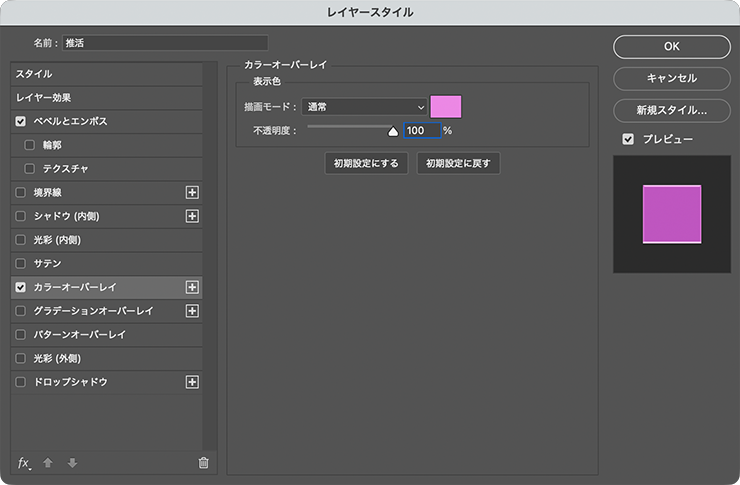The image size is (740, 485).
Task: Click the OK button
Action: [671, 46]
